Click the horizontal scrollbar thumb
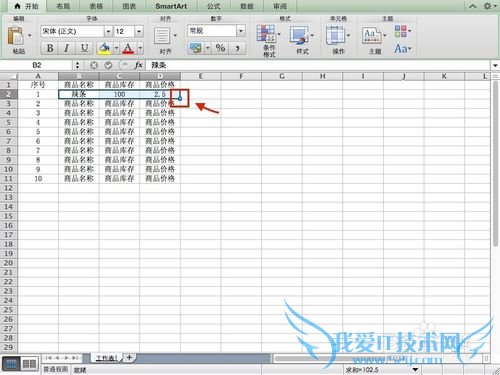The width and height of the screenshot is (500, 375). click(377, 359)
